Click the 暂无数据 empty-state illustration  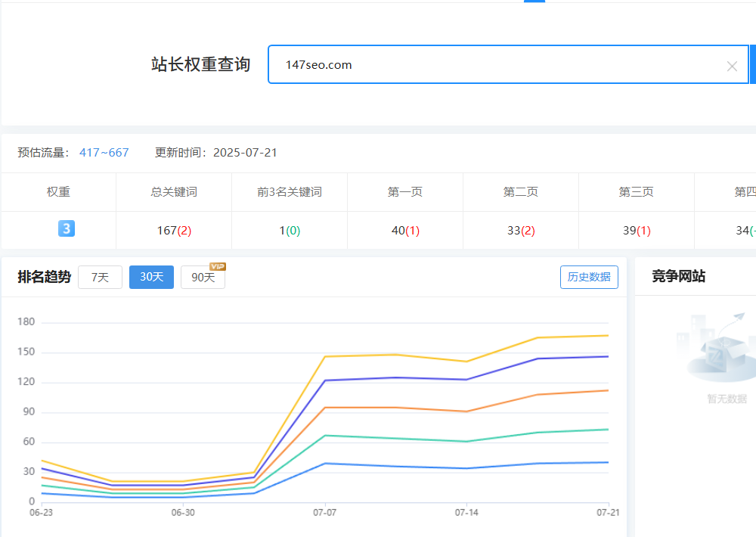(x=718, y=347)
